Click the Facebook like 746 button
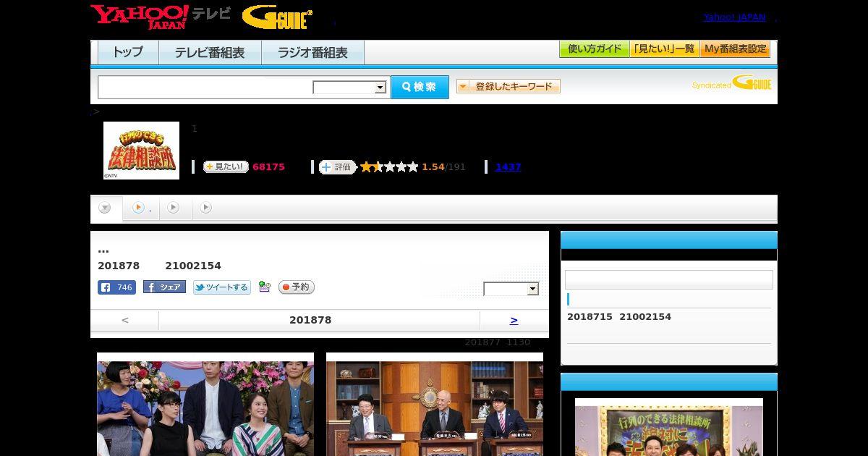Image resolution: width=868 pixels, height=456 pixels. [x=116, y=287]
